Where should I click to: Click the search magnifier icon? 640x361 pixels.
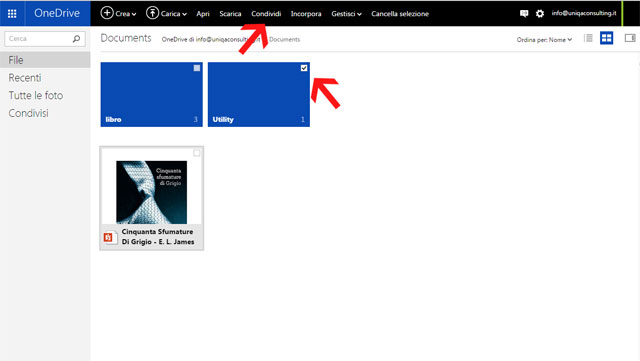76,39
